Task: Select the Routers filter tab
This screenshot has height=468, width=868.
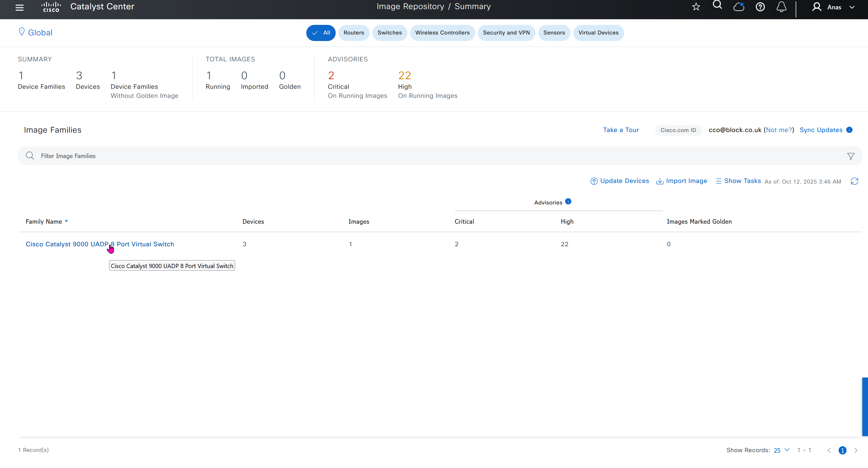Action: tap(353, 33)
